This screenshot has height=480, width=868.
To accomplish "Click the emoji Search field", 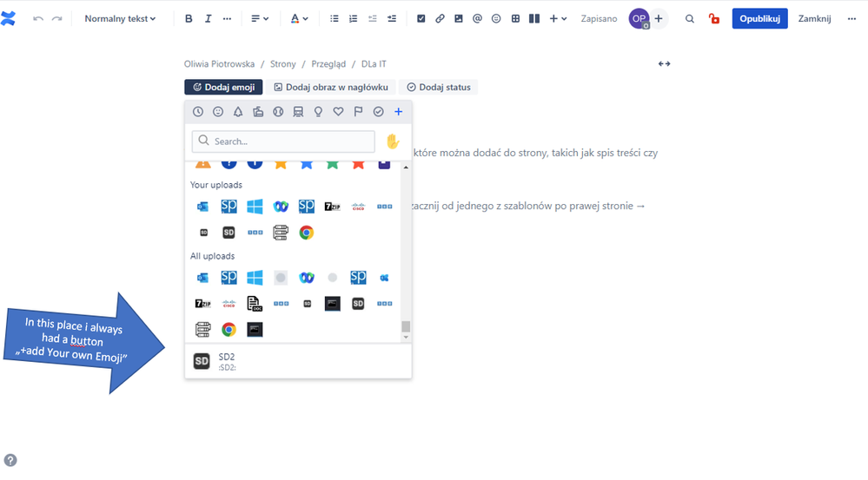I will pos(283,141).
